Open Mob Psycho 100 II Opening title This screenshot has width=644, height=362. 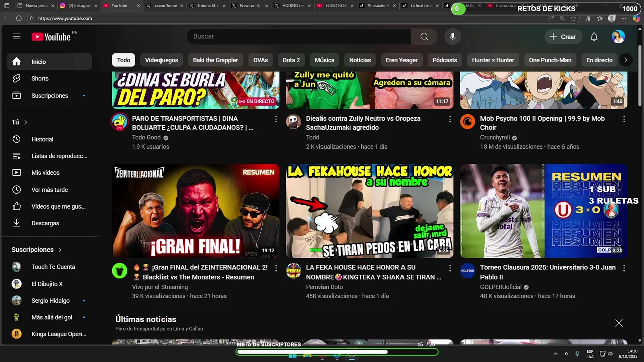pos(542,123)
